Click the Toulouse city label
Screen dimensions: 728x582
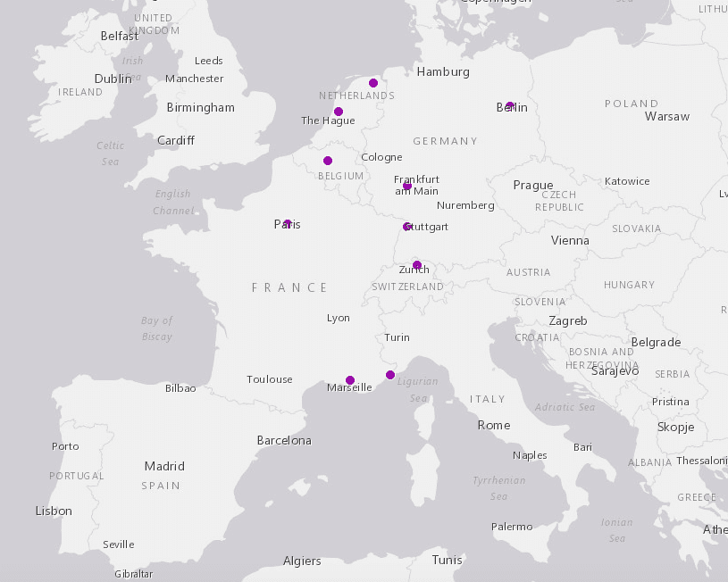269,379
